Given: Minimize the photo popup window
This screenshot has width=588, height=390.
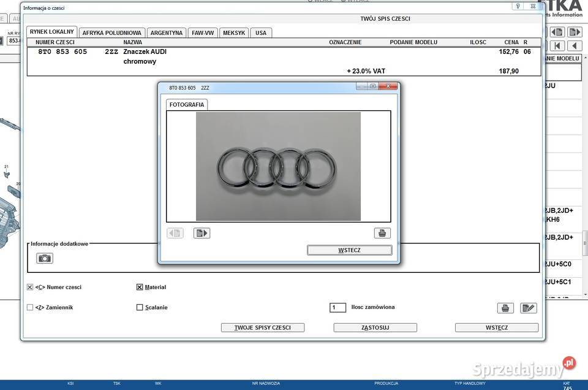Looking at the screenshot, I should coord(362,86).
